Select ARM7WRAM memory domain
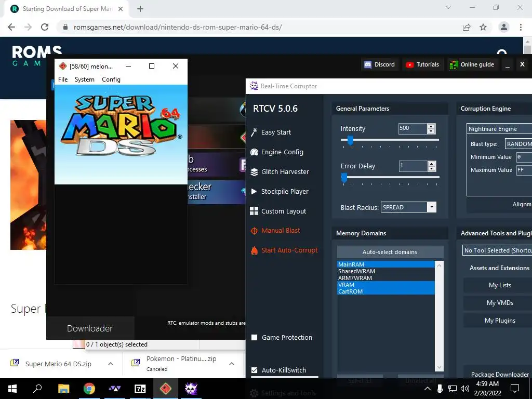The height and width of the screenshot is (399, 532). (386, 278)
